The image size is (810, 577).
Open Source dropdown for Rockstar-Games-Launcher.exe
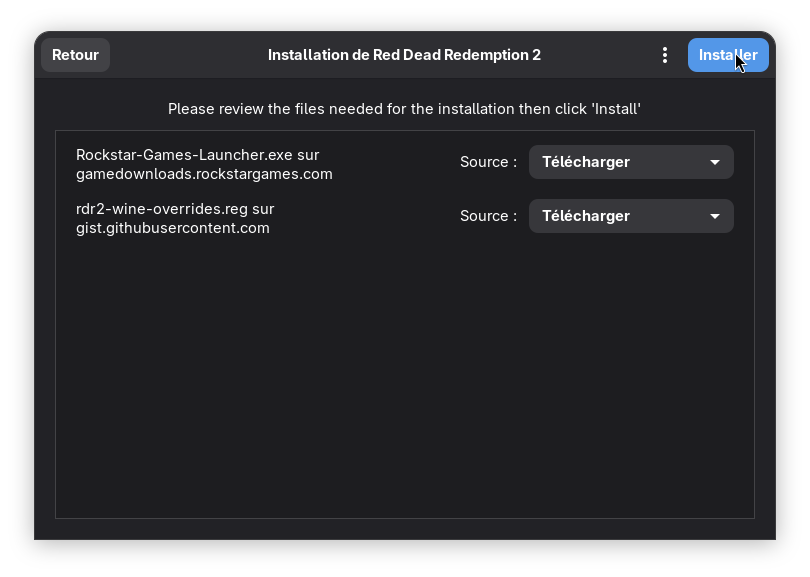point(631,162)
